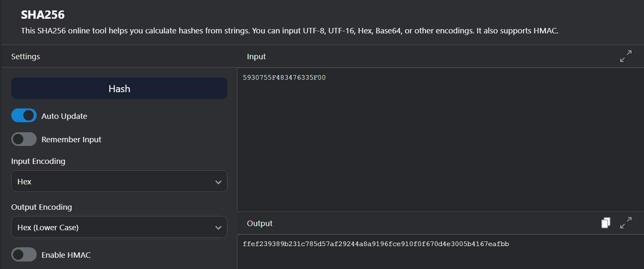Viewport: 644px width, 269px height.
Task: Select the Output panel header label
Action: 260,223
